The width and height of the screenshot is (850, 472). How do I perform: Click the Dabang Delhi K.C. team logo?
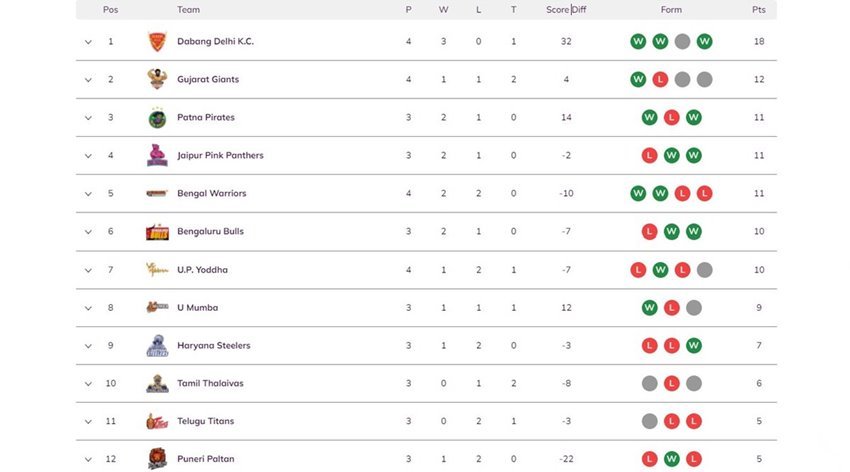point(157,42)
